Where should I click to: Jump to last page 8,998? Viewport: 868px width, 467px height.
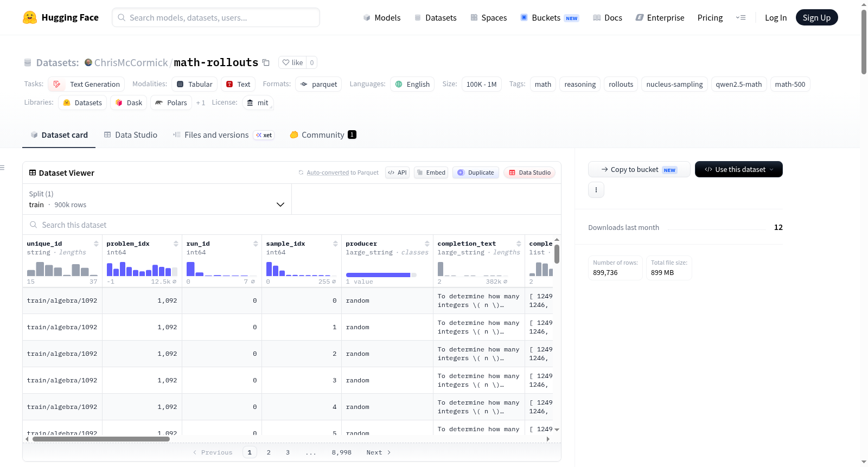(x=342, y=452)
